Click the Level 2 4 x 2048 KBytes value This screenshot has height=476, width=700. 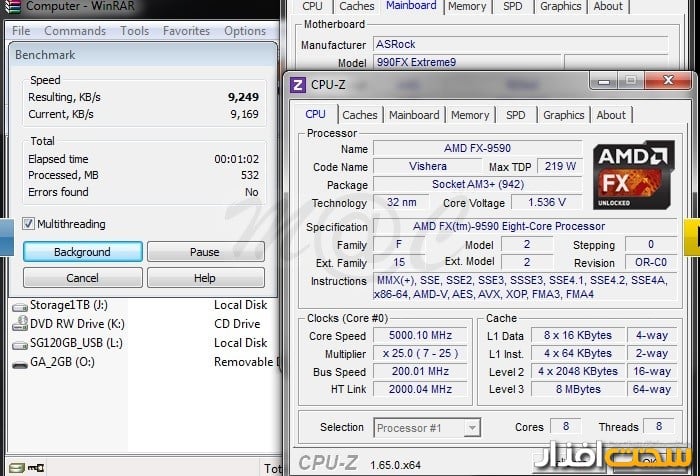pyautogui.click(x=578, y=371)
